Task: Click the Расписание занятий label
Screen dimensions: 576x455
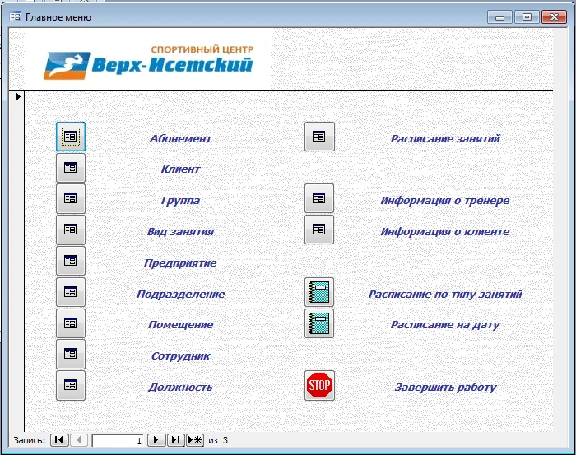Action: tap(445, 138)
